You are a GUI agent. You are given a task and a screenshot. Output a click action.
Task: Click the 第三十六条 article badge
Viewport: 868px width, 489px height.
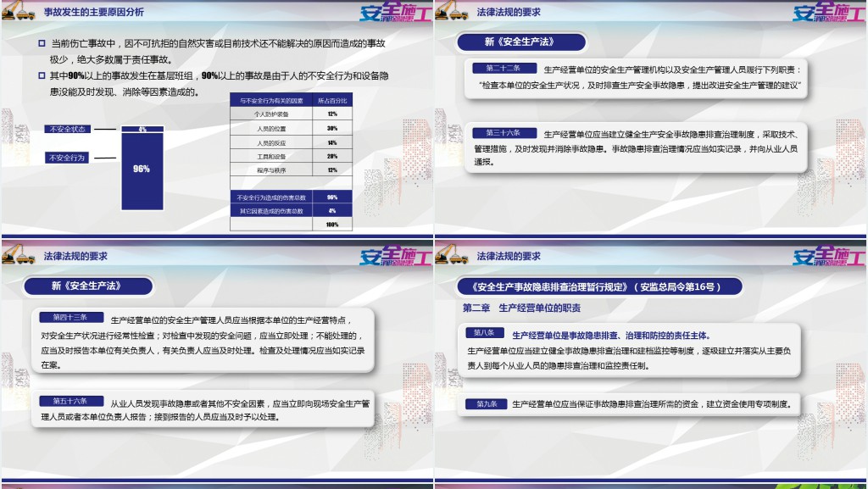tap(504, 133)
